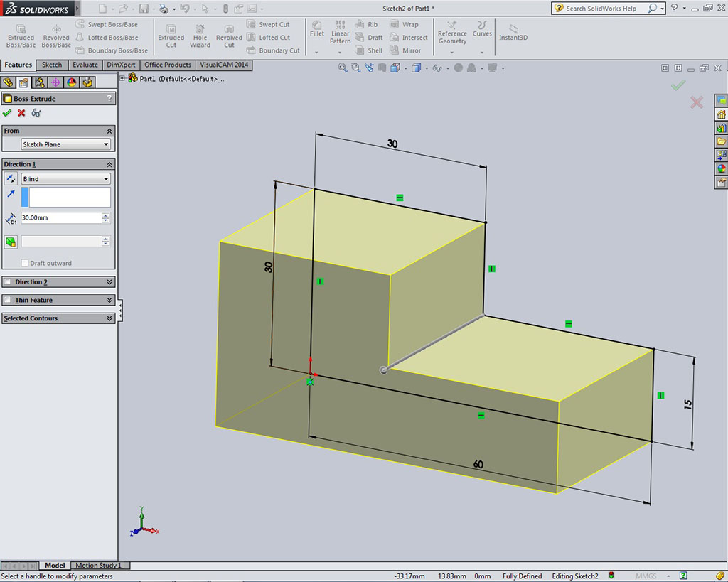The image size is (728, 582).
Task: Enable the Thin Feature checkbox
Action: pos(8,301)
